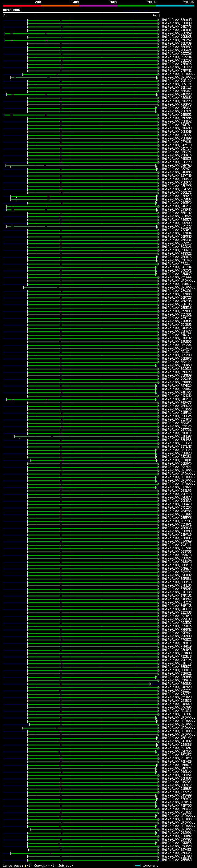This screenshot has height=868, width=197.
Task: Click the white query sequence bar
Action: 81,12
